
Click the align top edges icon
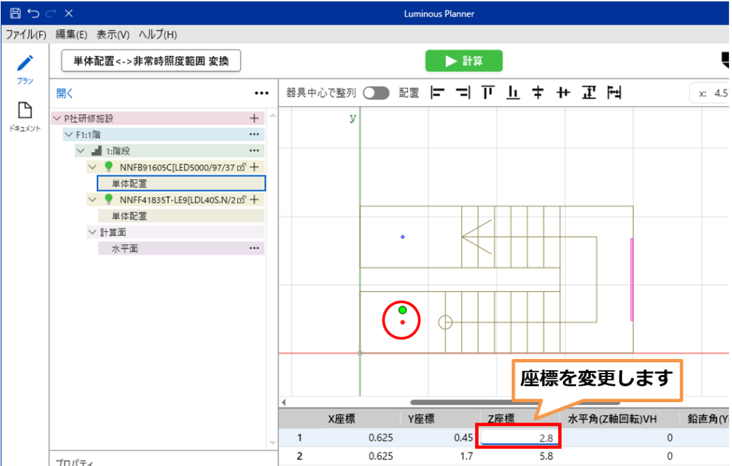(x=488, y=93)
